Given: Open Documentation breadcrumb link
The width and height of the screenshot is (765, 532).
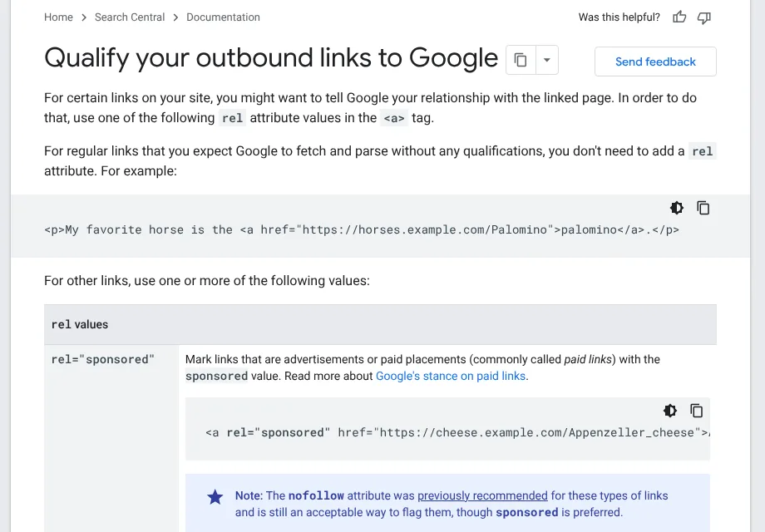Looking at the screenshot, I should point(223,17).
